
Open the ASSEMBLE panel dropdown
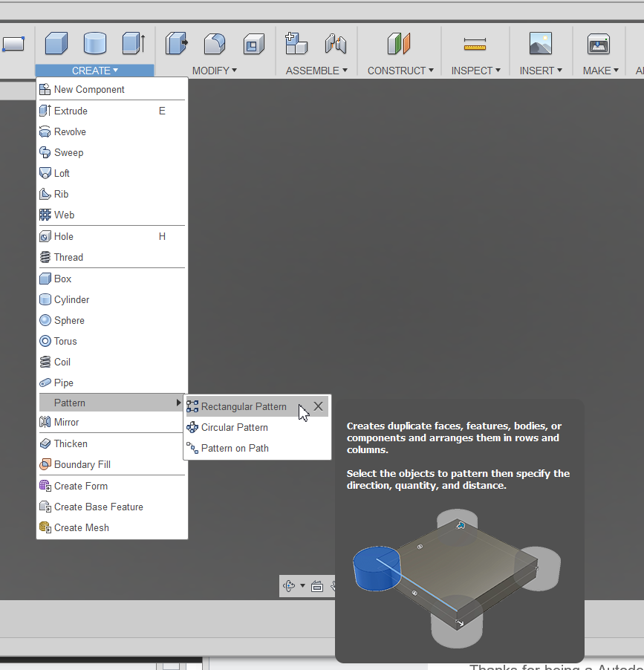[x=316, y=71]
